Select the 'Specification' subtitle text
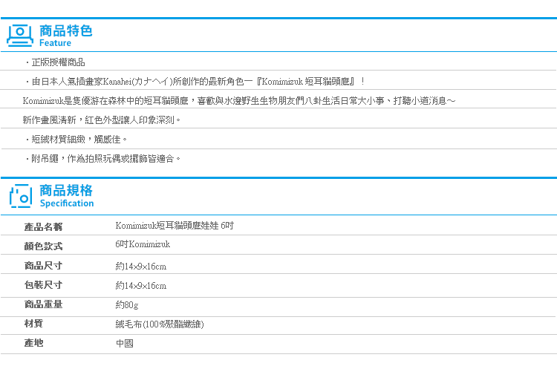 [x=67, y=203]
